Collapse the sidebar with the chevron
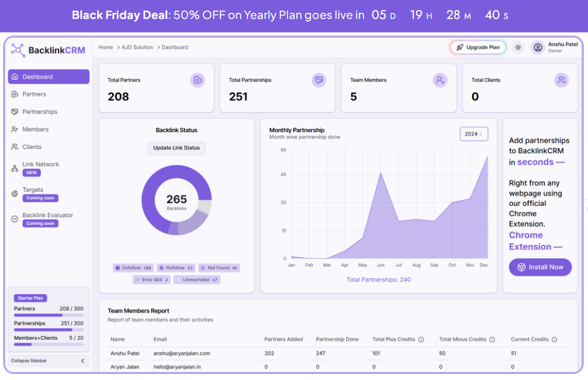This screenshot has width=588, height=380. pos(83,361)
